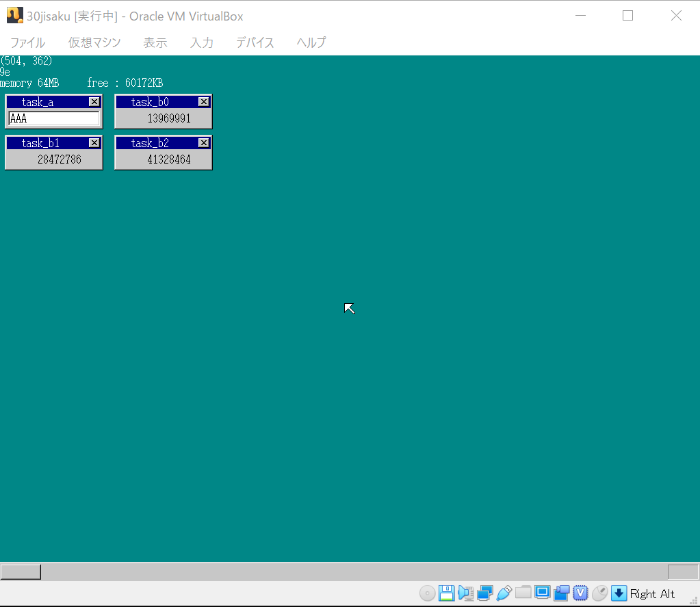Screen dimensions: 700x607
Task: Click the VirtualBox app icon in title bar
Action: click(15, 15)
